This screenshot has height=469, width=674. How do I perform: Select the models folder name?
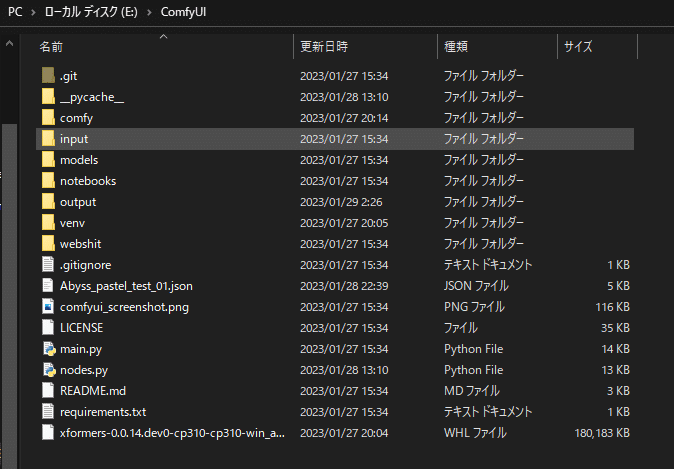coord(79,160)
